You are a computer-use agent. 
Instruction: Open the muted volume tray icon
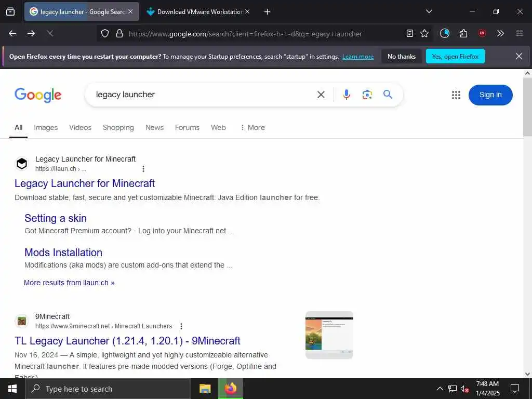point(465,389)
